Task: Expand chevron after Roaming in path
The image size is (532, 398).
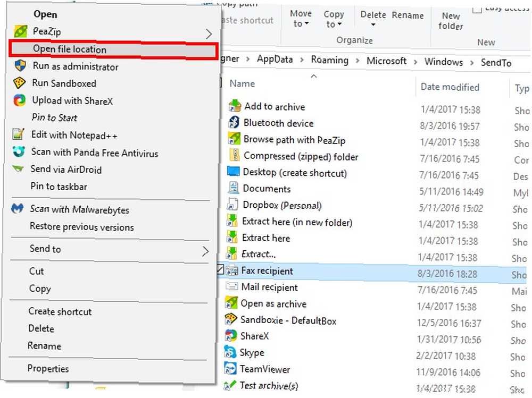Action: click(358, 61)
